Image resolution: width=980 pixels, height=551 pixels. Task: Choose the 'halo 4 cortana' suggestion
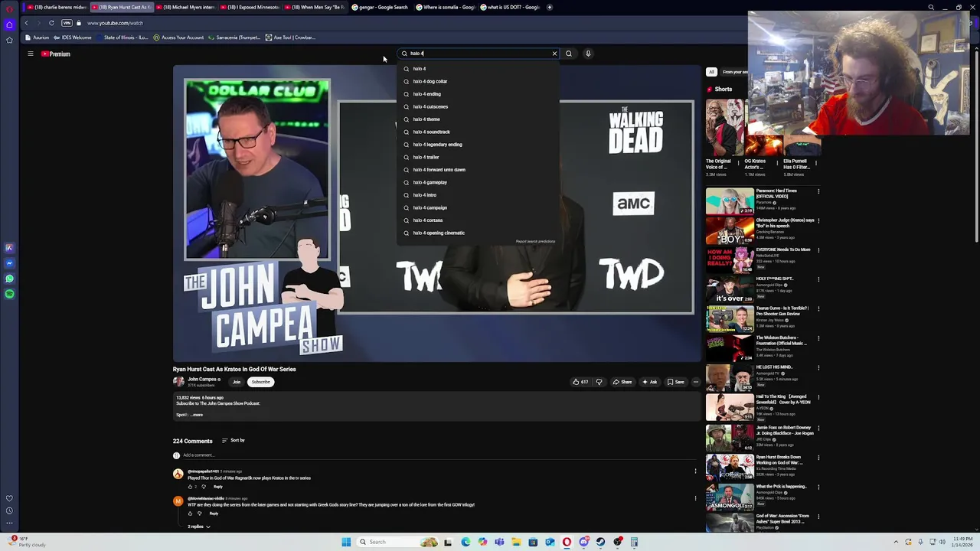479,220
